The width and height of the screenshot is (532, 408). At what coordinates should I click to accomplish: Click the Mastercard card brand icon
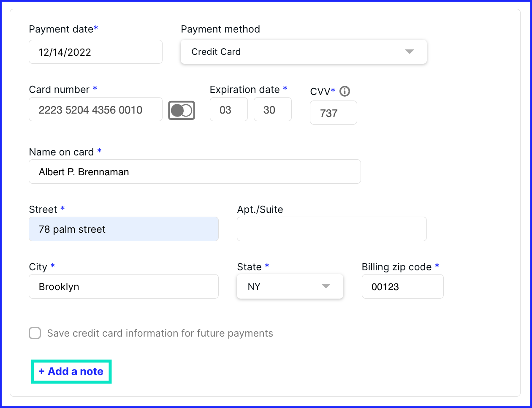click(x=182, y=110)
